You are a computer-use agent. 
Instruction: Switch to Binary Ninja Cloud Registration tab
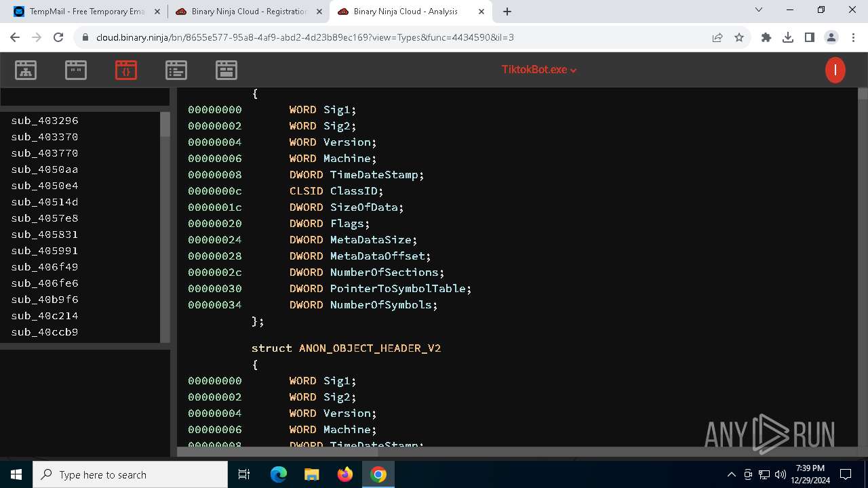[x=249, y=12]
